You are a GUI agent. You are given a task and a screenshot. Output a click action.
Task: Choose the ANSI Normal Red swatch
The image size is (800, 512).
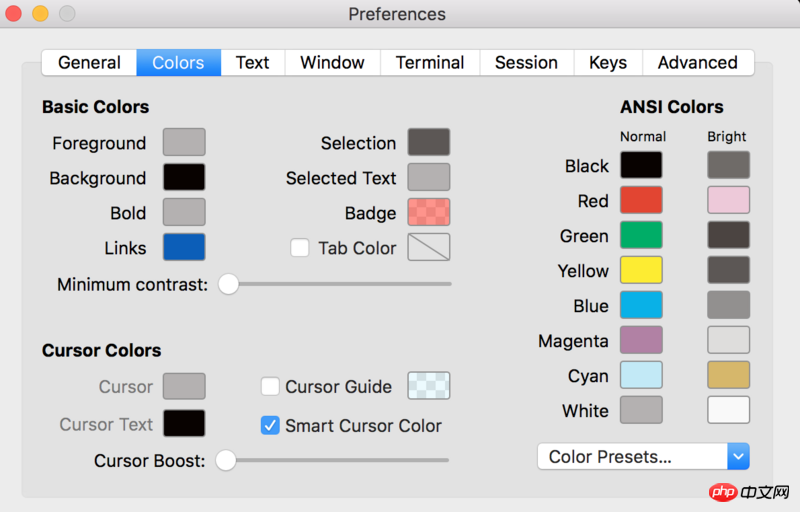641,200
